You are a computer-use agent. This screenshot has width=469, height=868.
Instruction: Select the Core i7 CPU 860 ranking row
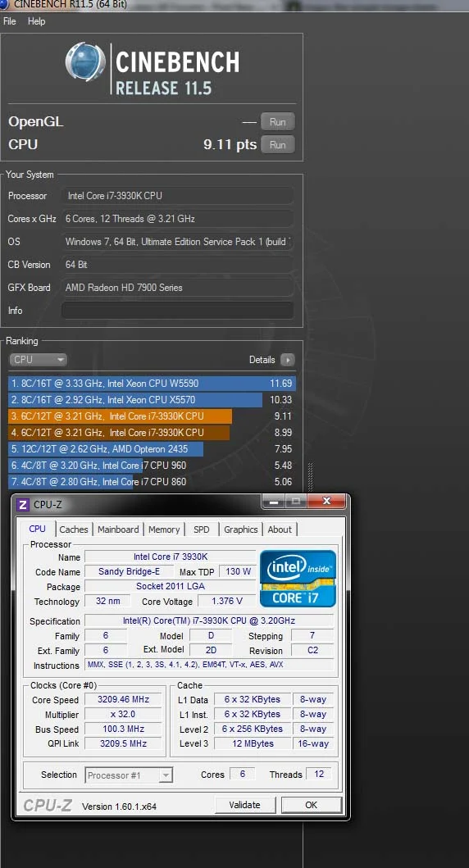click(x=152, y=482)
